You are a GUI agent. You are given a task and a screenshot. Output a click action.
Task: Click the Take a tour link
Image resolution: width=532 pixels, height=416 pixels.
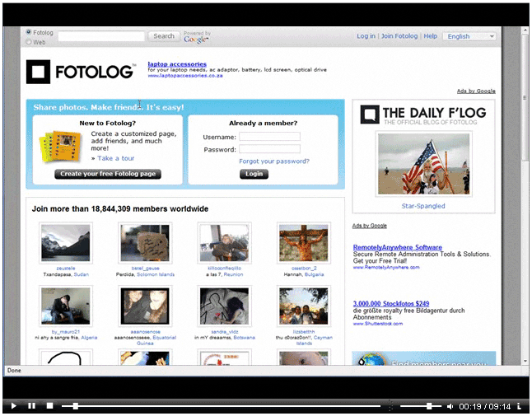[115, 158]
